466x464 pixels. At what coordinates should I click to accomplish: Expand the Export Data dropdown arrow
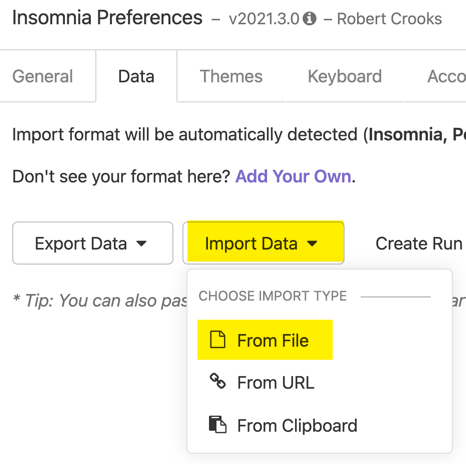pyautogui.click(x=142, y=244)
